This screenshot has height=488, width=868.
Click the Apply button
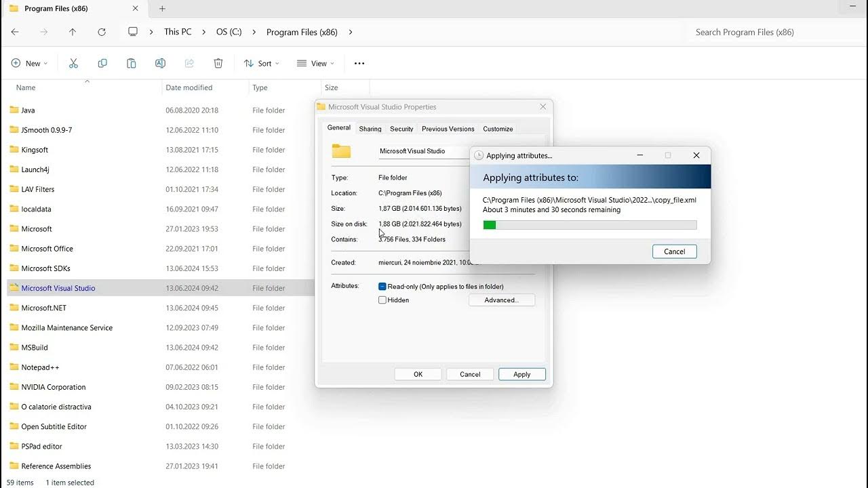coord(522,374)
